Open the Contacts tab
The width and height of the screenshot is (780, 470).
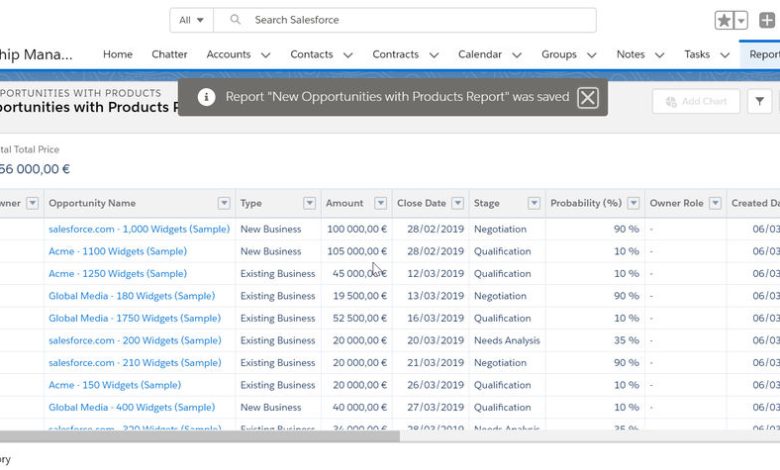point(311,54)
